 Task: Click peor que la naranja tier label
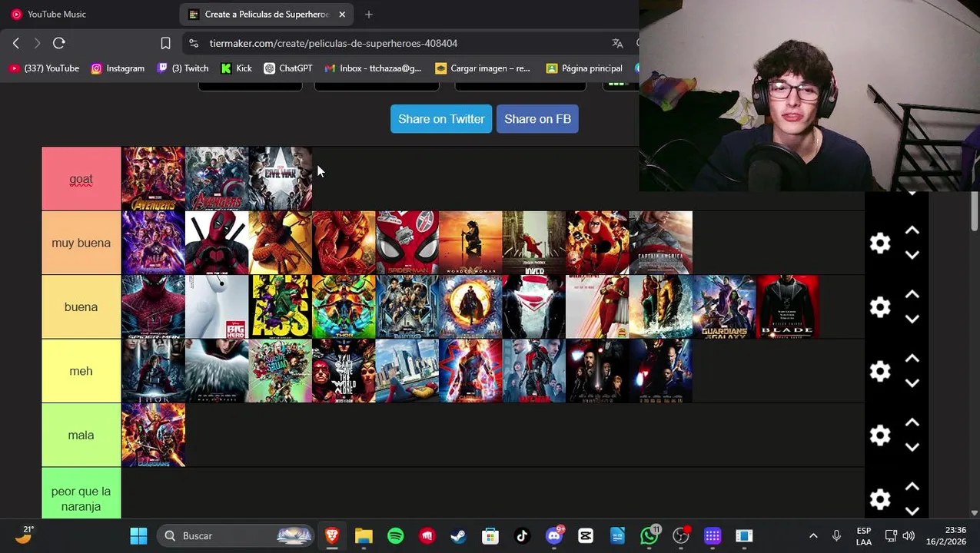point(81,499)
